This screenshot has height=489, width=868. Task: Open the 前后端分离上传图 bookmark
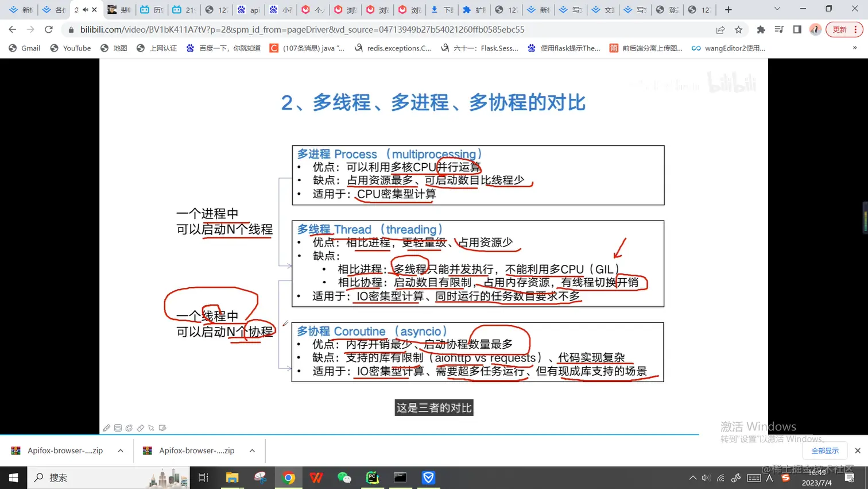(646, 48)
